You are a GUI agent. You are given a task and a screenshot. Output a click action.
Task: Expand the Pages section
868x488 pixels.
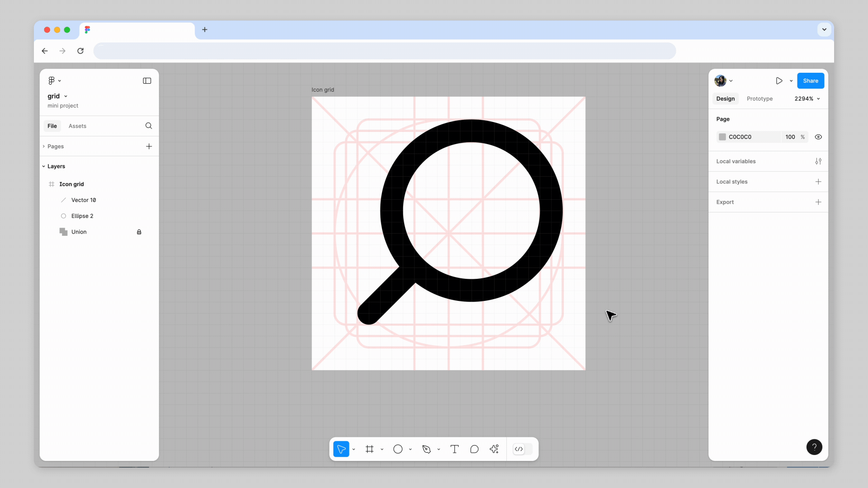(44, 146)
